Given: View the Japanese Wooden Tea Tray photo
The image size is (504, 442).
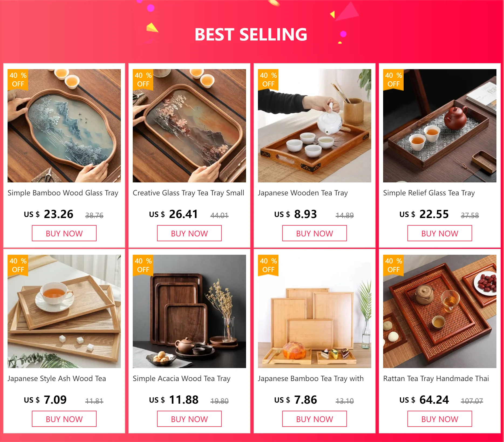Looking at the screenshot, I should point(315,126).
